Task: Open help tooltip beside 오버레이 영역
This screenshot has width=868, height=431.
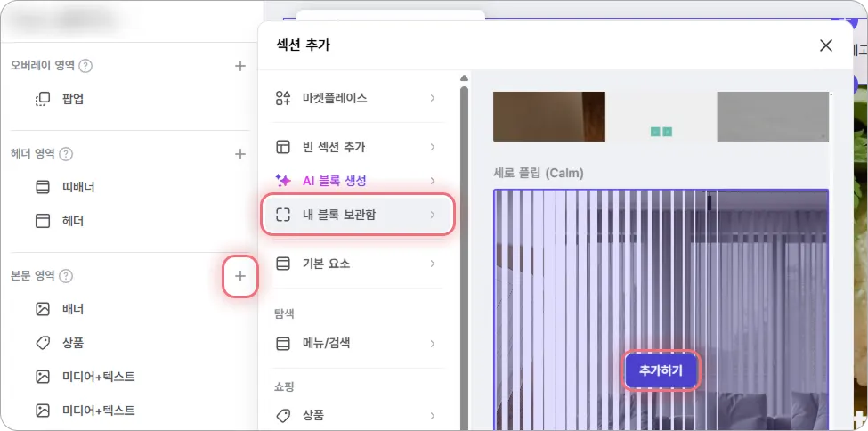Action: click(85, 66)
